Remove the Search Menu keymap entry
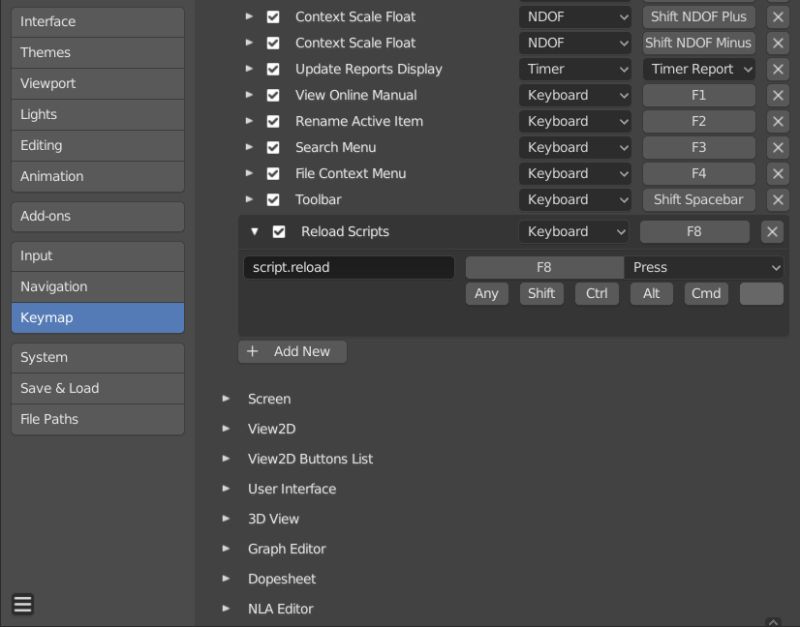Image resolution: width=800 pixels, height=627 pixels. [778, 147]
